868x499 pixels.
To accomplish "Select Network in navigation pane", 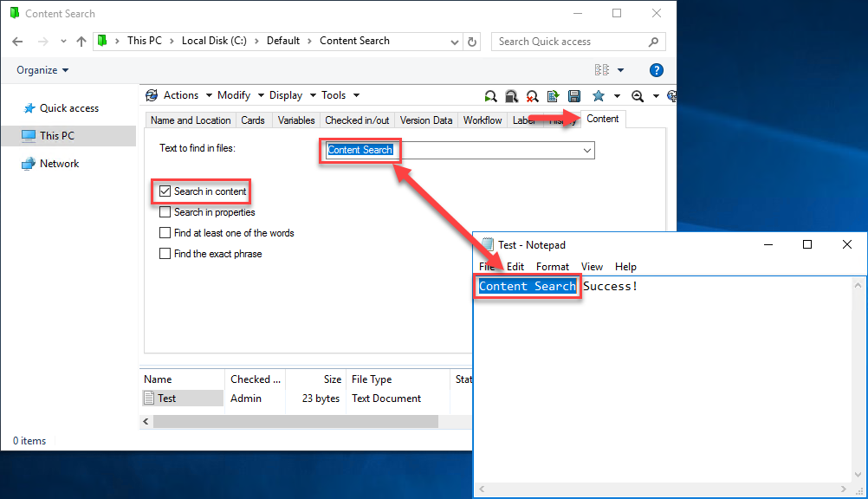I will tap(68, 164).
